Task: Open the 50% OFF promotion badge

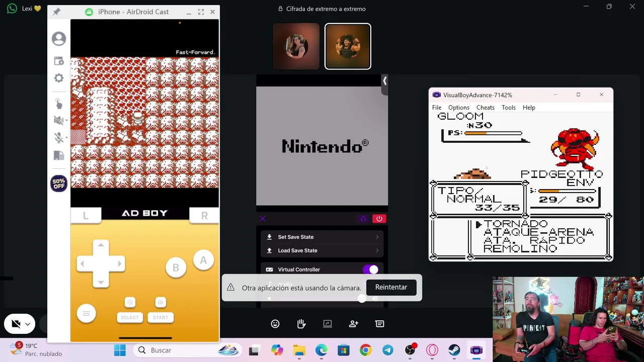Action: pos(59,184)
